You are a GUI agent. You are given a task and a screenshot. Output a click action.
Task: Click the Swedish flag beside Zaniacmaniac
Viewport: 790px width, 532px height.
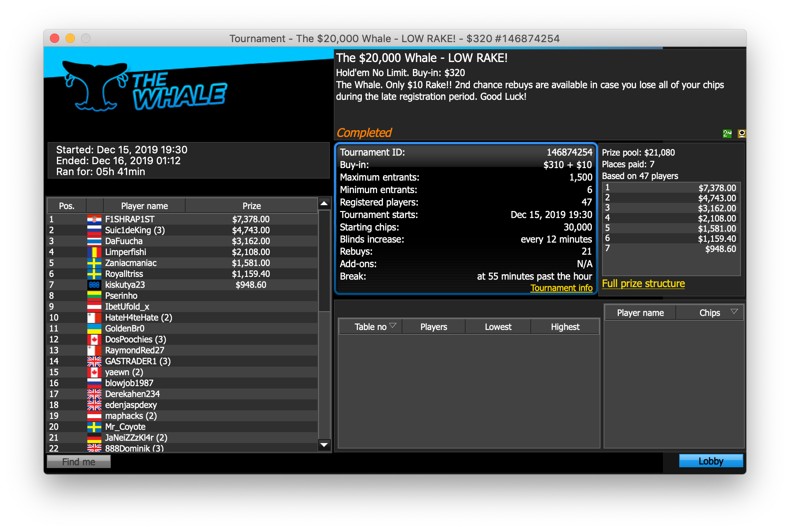pos(94,263)
